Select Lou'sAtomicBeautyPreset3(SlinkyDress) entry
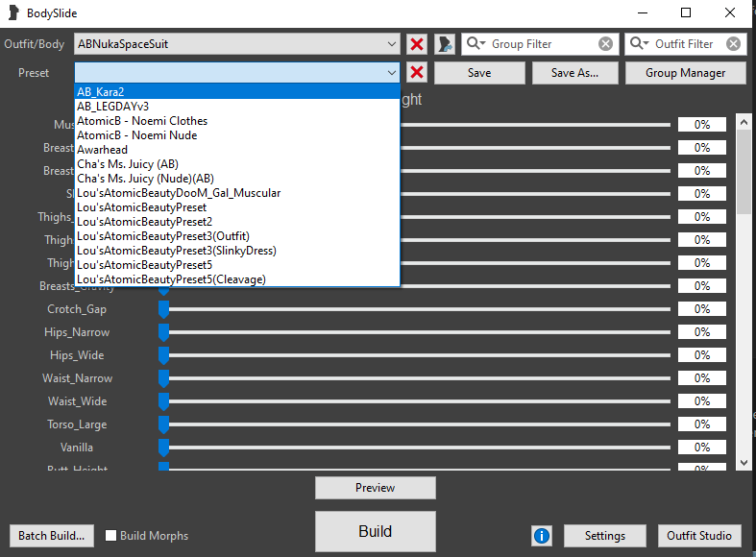 237,251
